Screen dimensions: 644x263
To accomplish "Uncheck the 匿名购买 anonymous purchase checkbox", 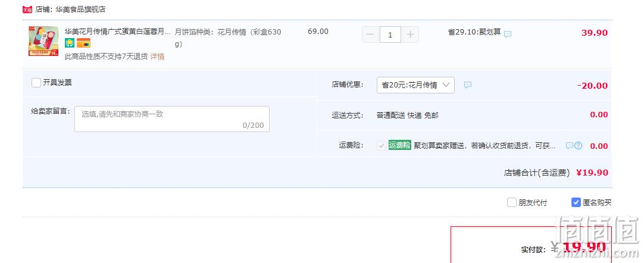I will [576, 202].
